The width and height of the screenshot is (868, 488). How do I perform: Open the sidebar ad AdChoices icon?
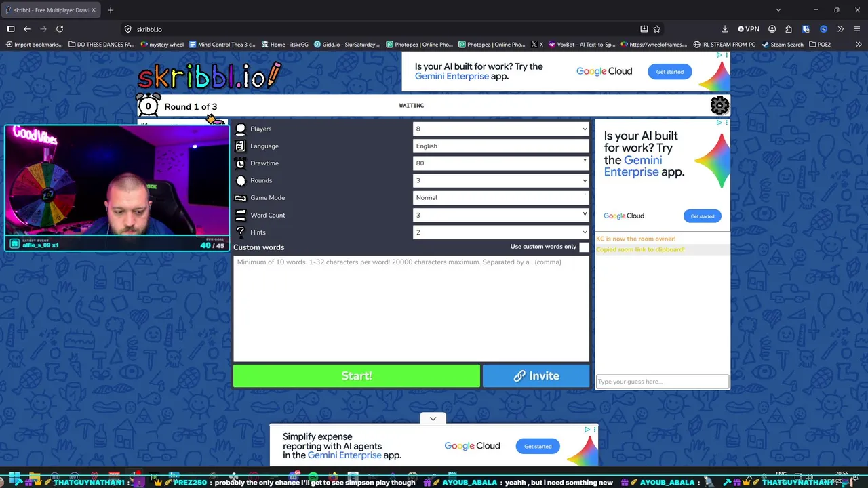tap(719, 123)
